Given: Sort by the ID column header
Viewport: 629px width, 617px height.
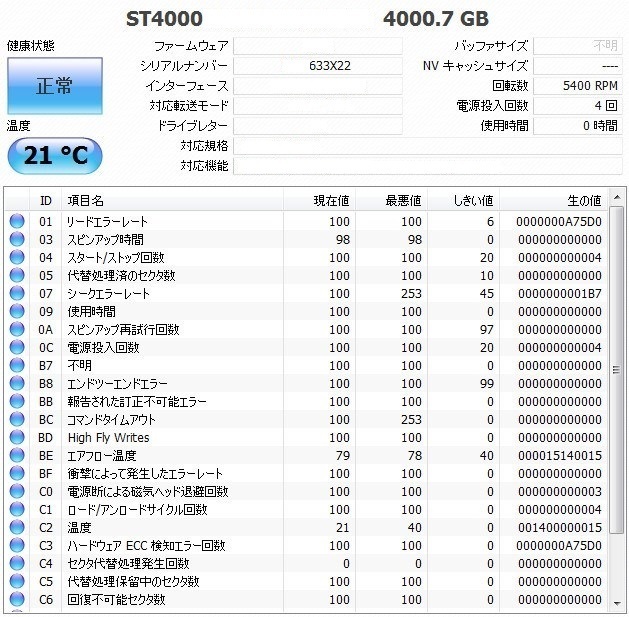Looking at the screenshot, I should pyautogui.click(x=45, y=200).
